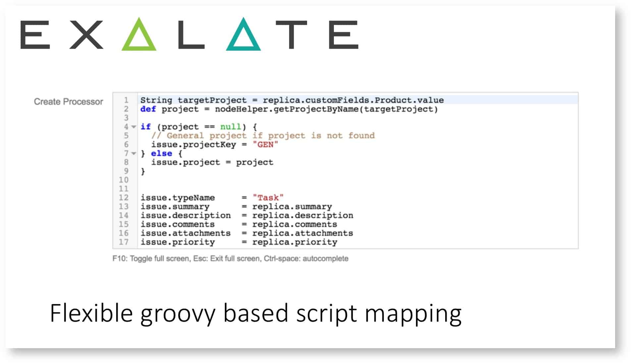Click the letter X in the logo

pos(86,35)
